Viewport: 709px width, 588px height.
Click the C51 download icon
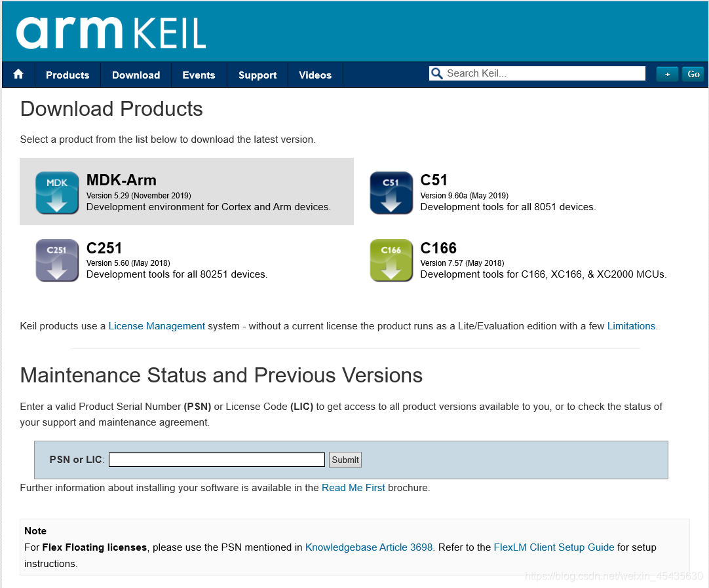[391, 193]
